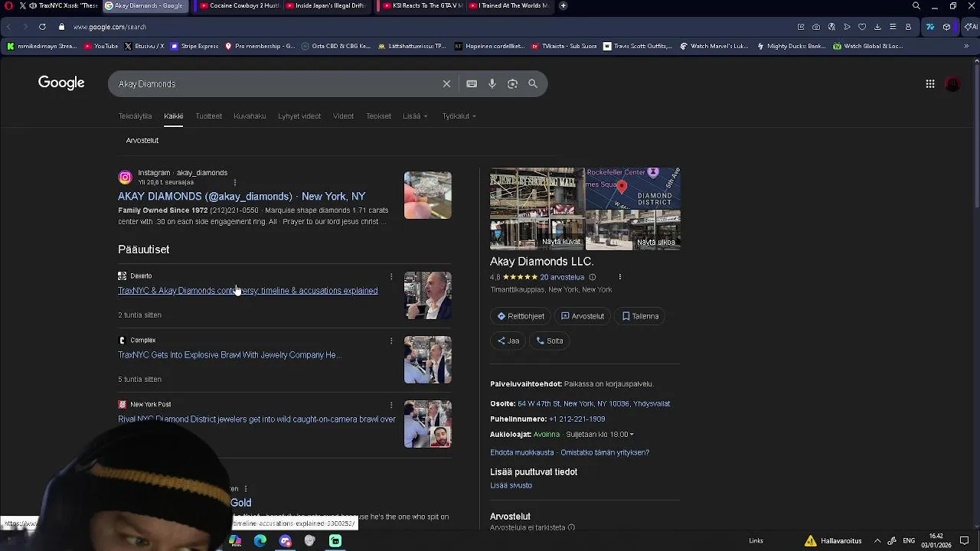Switch to the Cocaine Cowboys 2 browser tab
Viewport: 980px width, 551px height.
pyautogui.click(x=237, y=5)
